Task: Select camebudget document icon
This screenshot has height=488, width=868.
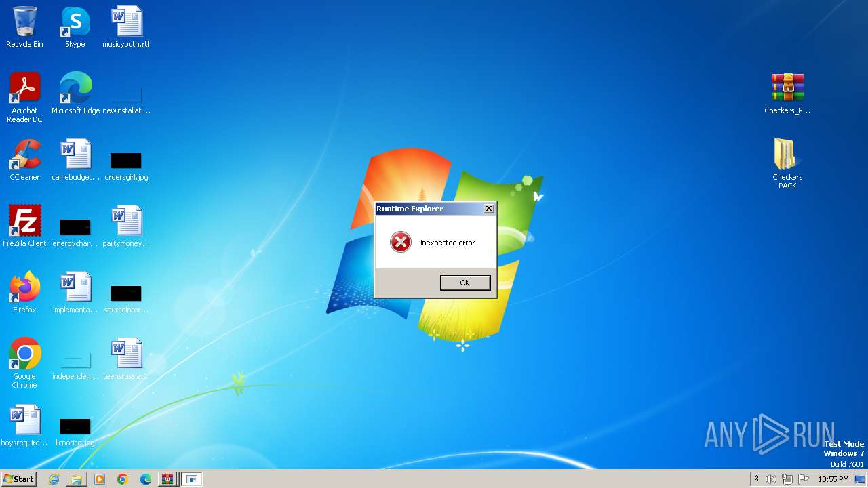Action: [x=75, y=160]
